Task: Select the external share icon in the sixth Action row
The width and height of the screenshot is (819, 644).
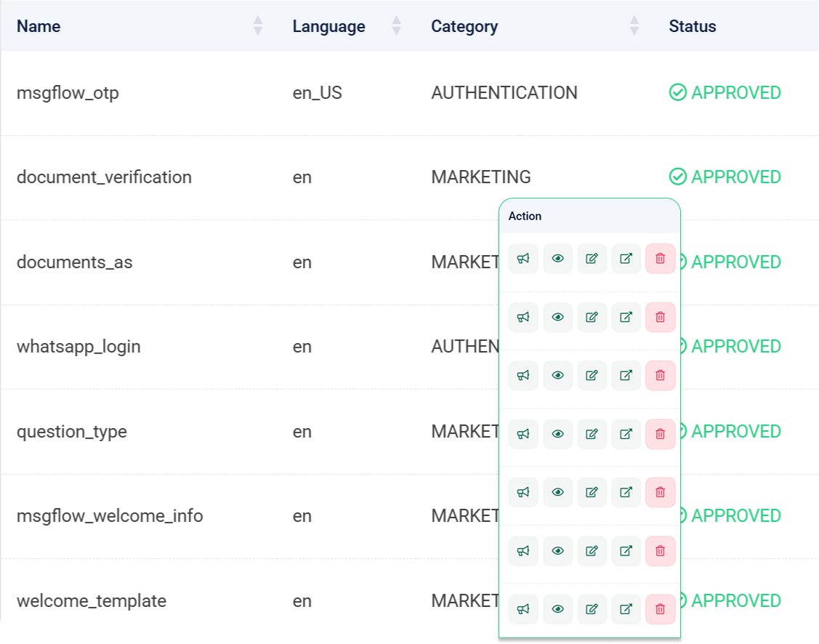Action: [x=626, y=551]
